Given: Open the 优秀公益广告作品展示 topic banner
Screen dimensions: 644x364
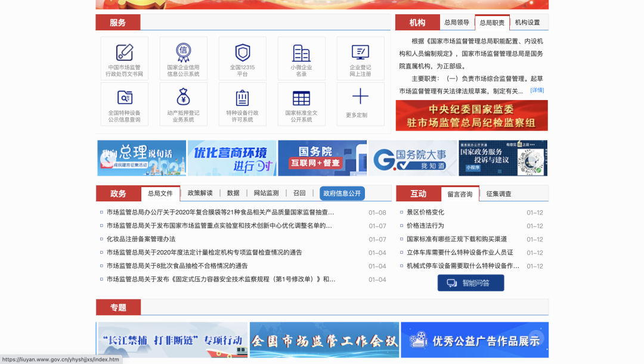Looking at the screenshot, I should point(475,340).
